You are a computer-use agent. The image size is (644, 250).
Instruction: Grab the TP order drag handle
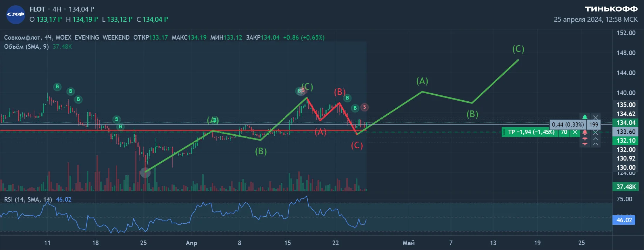pos(504,132)
